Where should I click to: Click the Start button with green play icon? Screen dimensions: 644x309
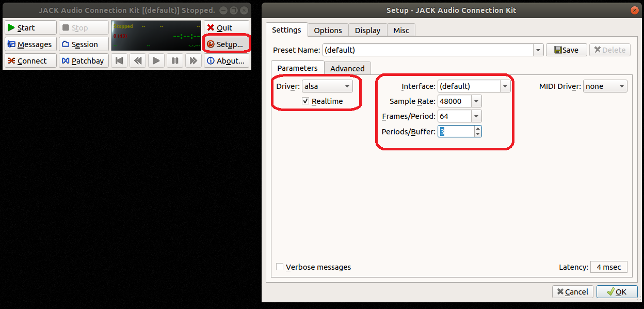[x=30, y=28]
